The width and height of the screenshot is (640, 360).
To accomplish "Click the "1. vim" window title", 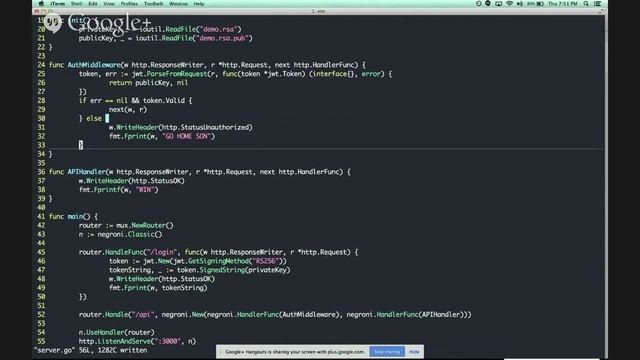I will click(x=318, y=11).
